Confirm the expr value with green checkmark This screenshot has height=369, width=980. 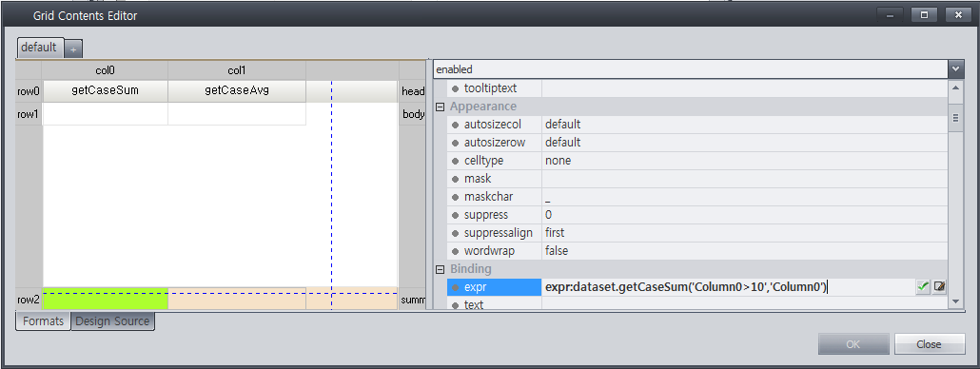coord(923,286)
